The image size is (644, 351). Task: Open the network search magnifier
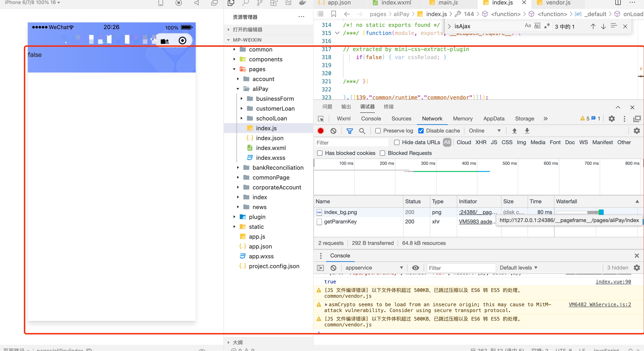pyautogui.click(x=362, y=131)
